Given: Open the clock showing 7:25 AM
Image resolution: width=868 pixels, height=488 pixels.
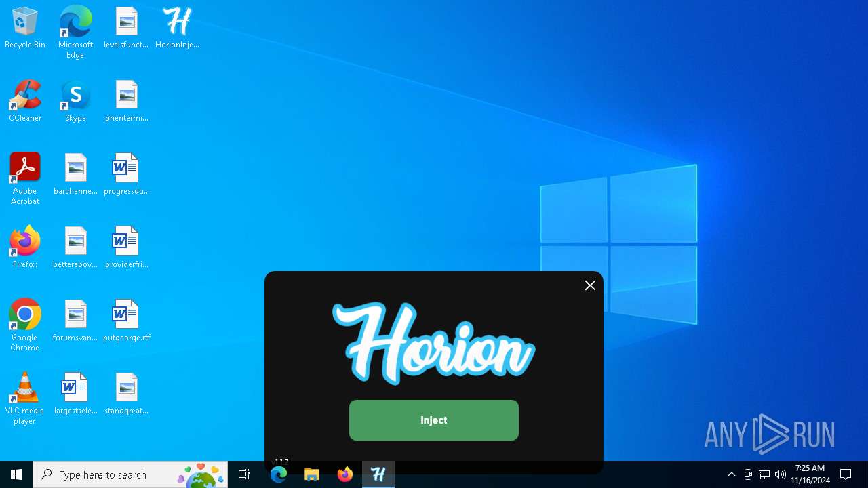Looking at the screenshot, I should click(810, 474).
